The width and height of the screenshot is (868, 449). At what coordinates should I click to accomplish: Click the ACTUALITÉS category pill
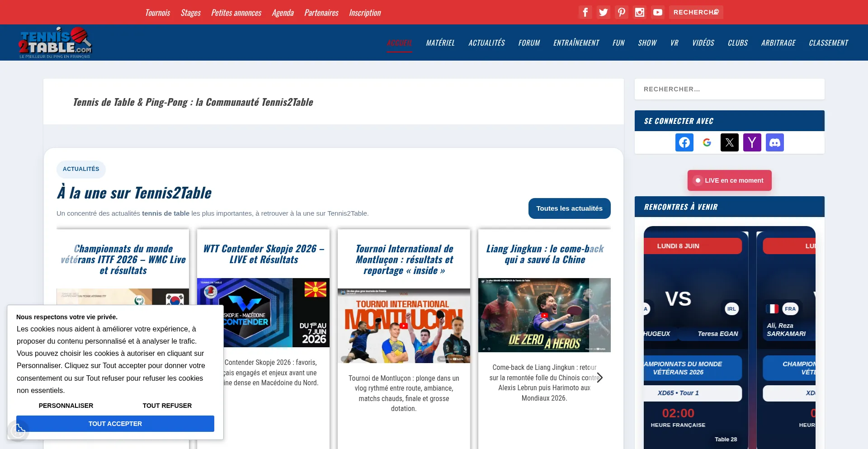(x=81, y=169)
